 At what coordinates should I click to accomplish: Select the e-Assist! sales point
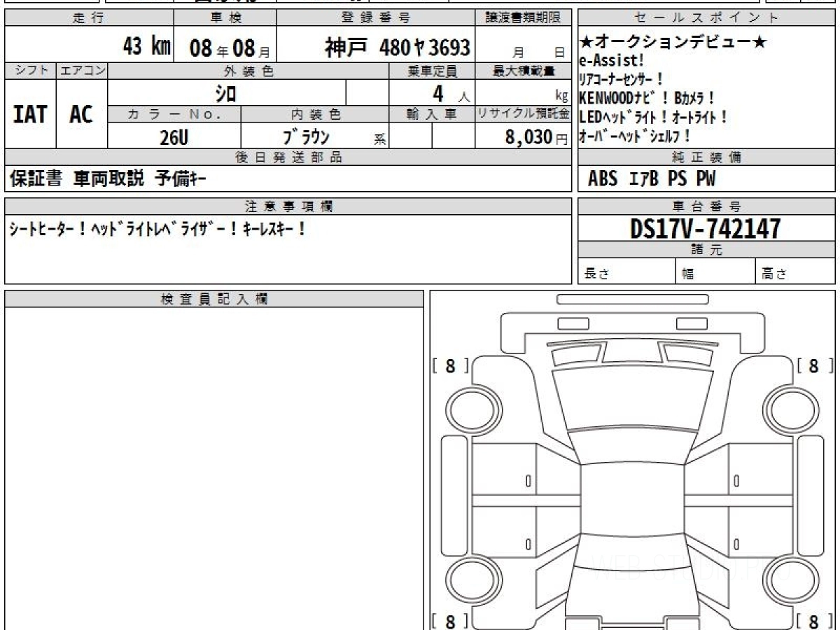612,61
